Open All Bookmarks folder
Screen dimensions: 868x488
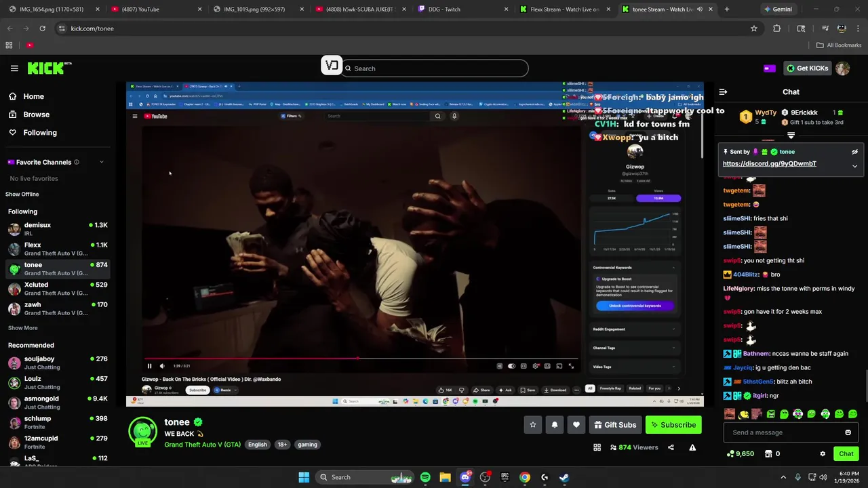839,45
